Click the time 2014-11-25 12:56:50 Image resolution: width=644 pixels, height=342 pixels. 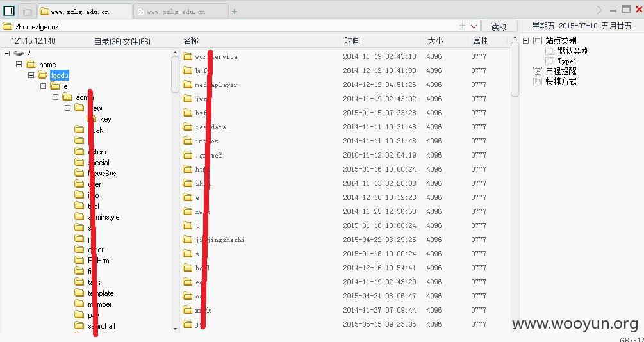(x=379, y=211)
